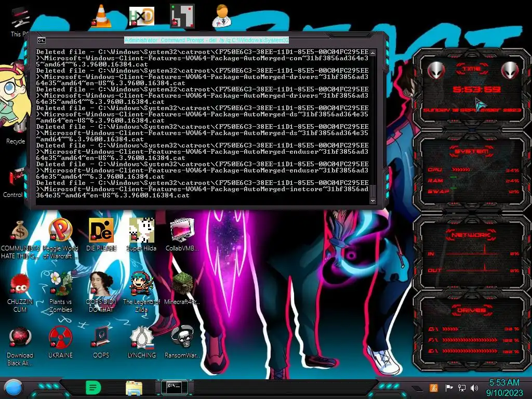Image resolution: width=532 pixels, height=399 pixels.
Task: Click the right alien head in TIME widget
Action: click(510, 70)
